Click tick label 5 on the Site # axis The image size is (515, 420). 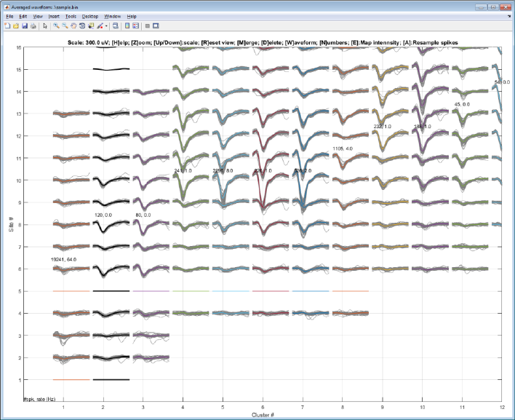pyautogui.click(x=20, y=291)
